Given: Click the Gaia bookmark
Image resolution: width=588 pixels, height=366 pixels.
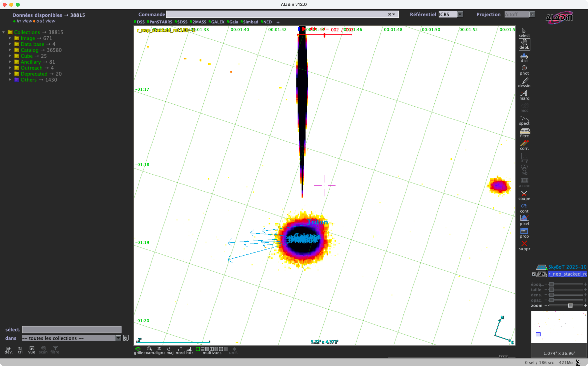Looking at the screenshot, I should coord(233,22).
